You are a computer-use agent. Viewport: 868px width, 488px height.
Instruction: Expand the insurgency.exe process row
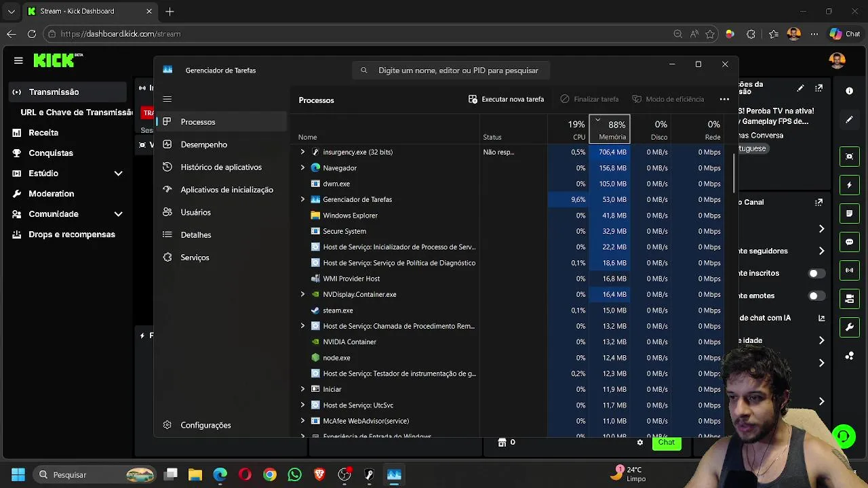pyautogui.click(x=302, y=152)
